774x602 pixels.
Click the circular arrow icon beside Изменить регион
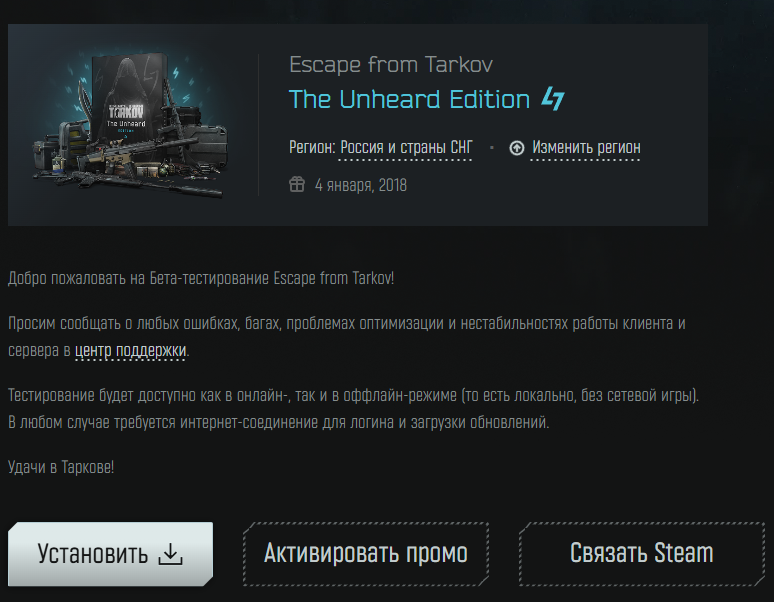[x=517, y=148]
